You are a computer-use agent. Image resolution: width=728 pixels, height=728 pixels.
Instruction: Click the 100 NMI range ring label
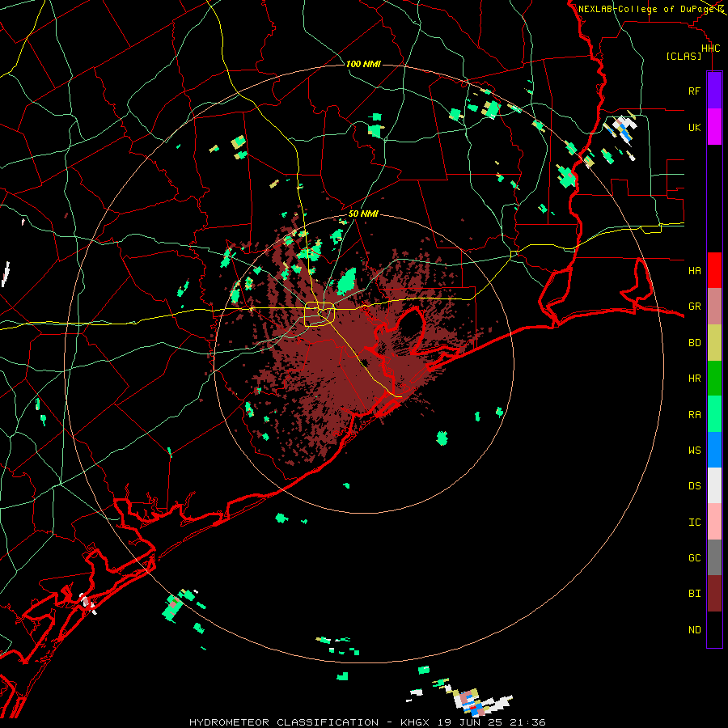363,64
